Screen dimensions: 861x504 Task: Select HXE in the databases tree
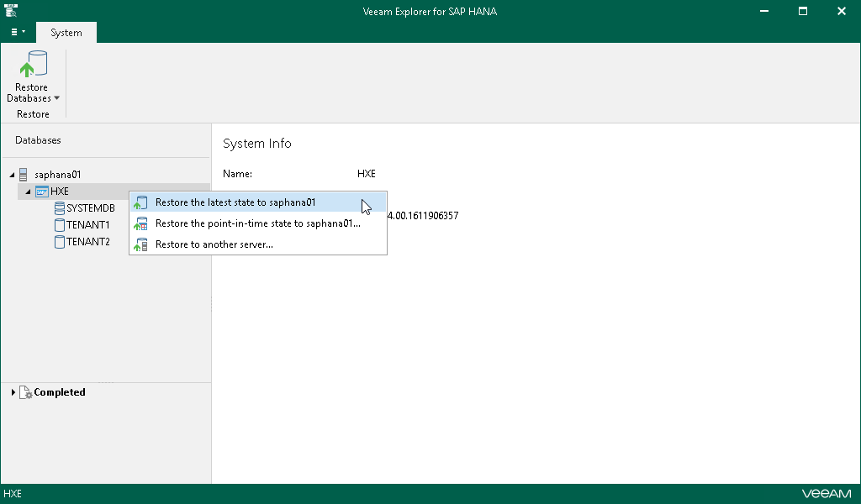pos(60,191)
